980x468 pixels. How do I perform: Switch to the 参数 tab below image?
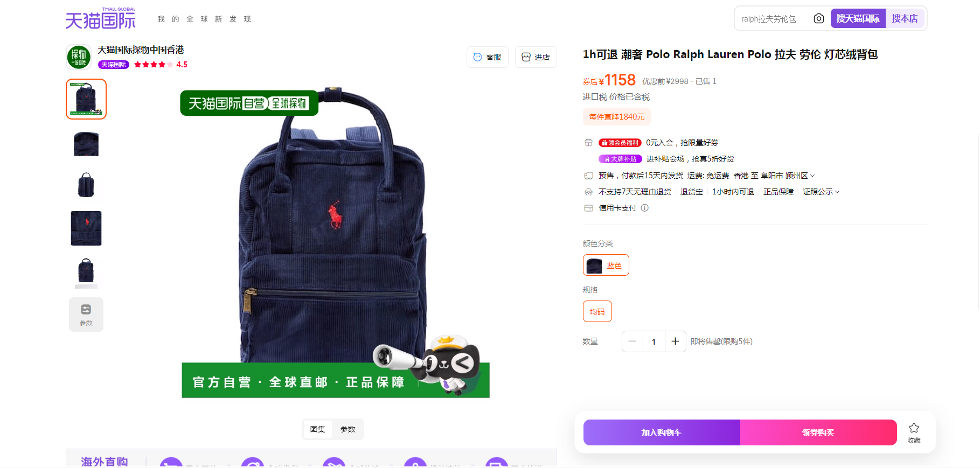[348, 429]
